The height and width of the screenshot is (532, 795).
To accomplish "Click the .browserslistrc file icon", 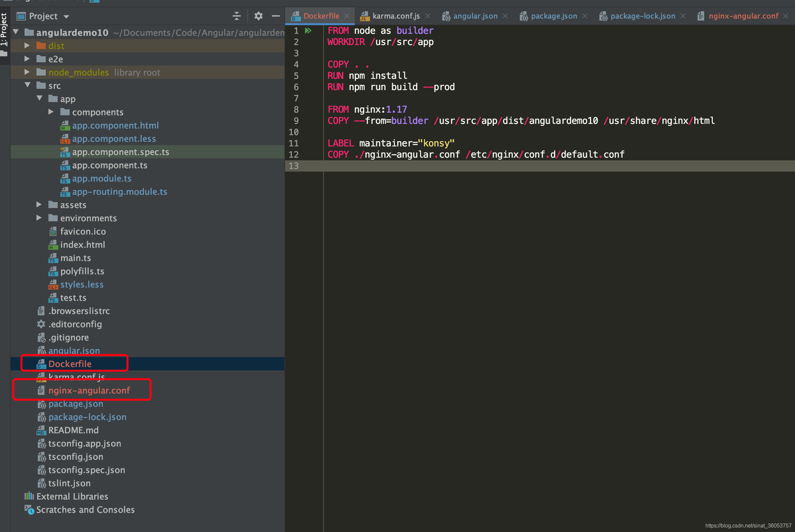I will click(x=41, y=310).
